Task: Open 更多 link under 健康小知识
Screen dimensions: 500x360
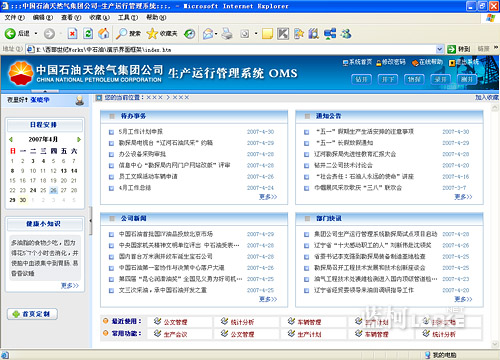Action: tap(70, 286)
